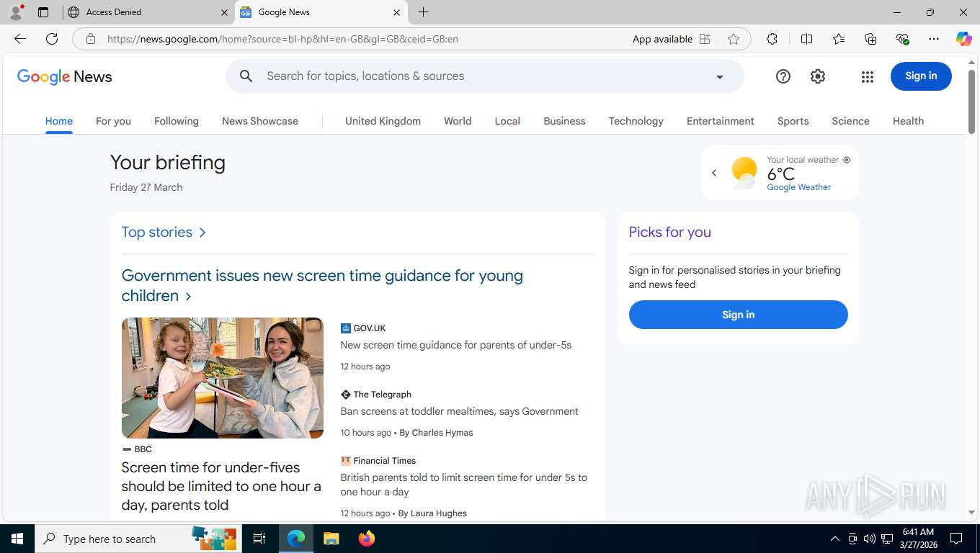Open Copilot sidebar icon
This screenshot has height=553, width=980.
pos(964,39)
